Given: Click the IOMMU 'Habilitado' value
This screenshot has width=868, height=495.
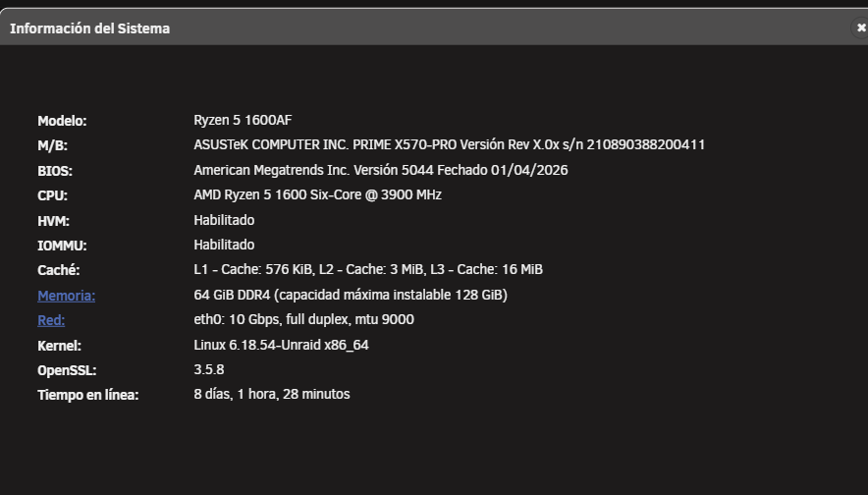Looking at the screenshot, I should (x=224, y=245).
